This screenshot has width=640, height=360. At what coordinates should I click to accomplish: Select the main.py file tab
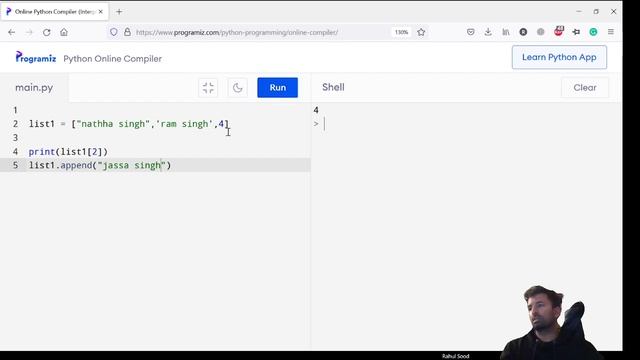(34, 87)
